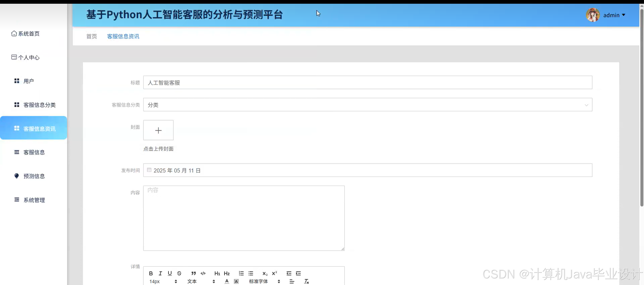Toggle strikethrough formatting
The height and width of the screenshot is (285, 644).
coord(179,273)
